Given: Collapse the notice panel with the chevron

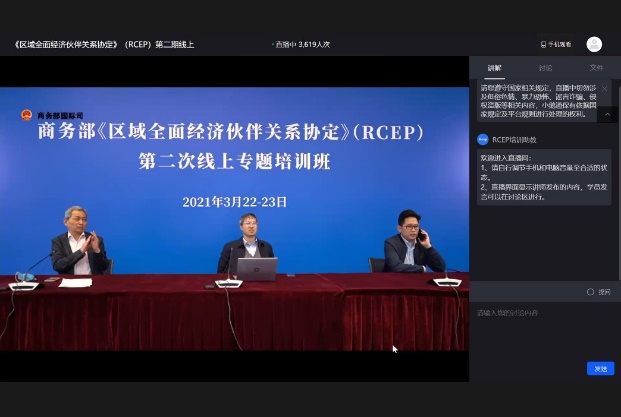Looking at the screenshot, I should click(608, 115).
